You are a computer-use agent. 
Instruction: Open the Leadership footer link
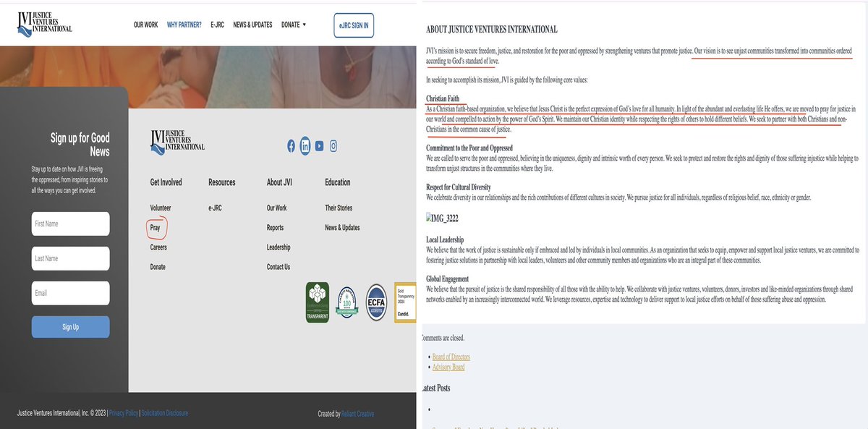coord(278,247)
